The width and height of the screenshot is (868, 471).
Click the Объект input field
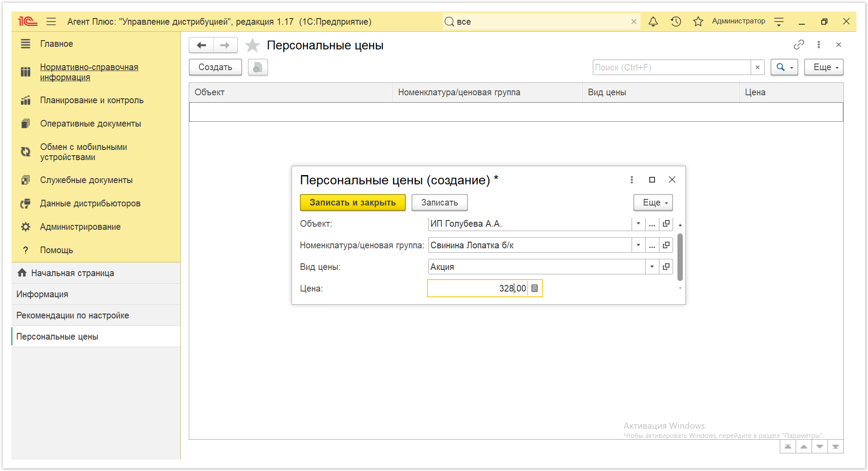pos(530,224)
